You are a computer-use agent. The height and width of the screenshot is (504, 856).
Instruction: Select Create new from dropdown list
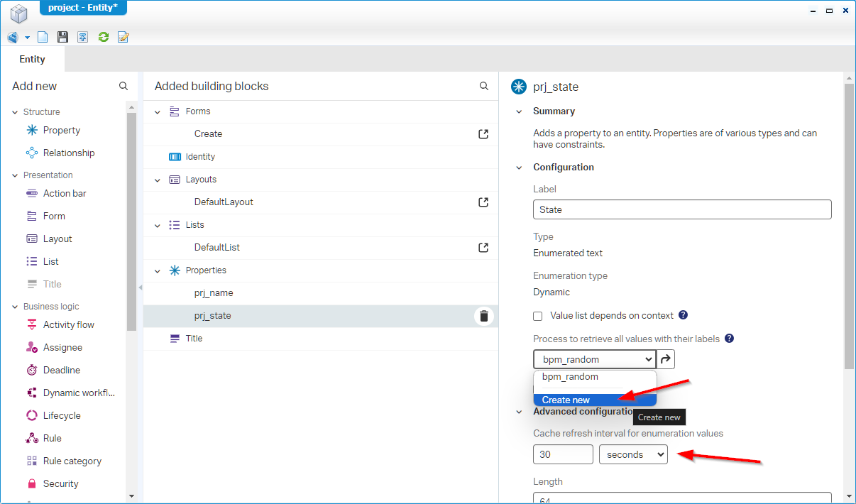[x=566, y=400]
